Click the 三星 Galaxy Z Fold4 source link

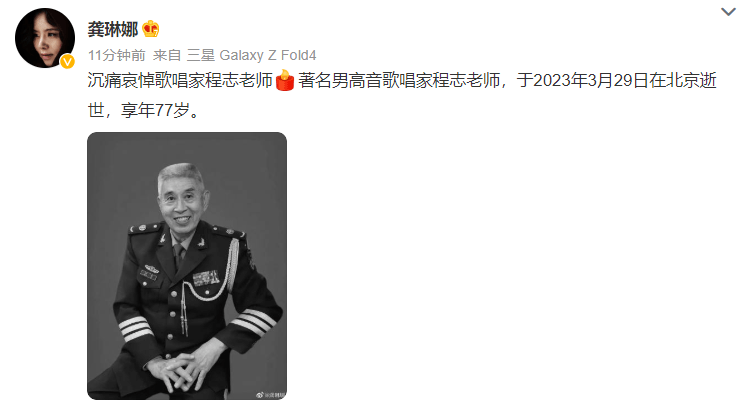pyautogui.click(x=251, y=55)
